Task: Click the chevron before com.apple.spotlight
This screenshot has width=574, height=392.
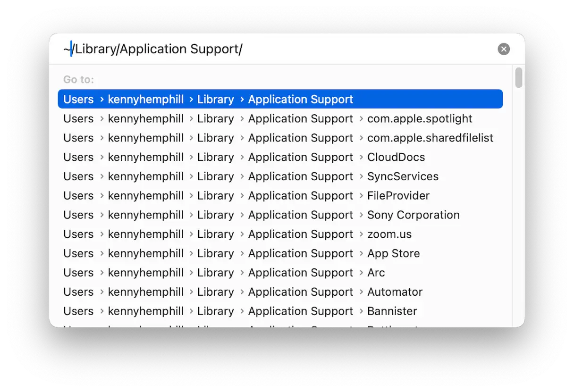Action: click(361, 119)
